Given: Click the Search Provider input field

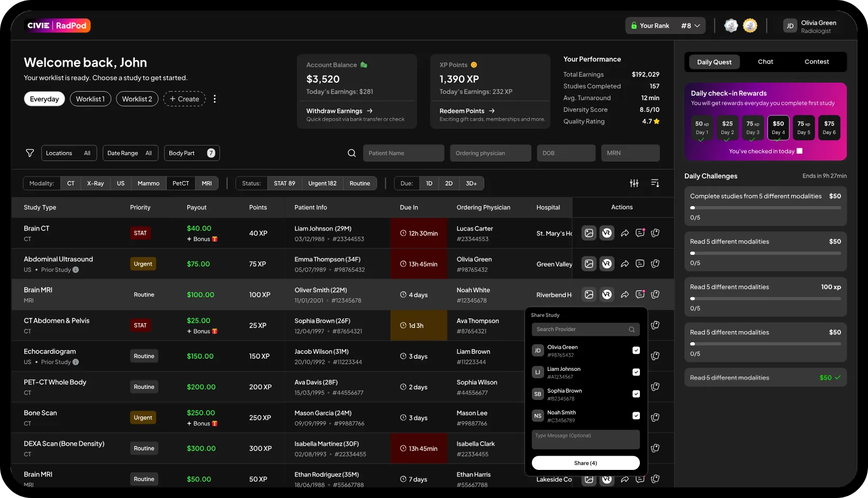Looking at the screenshot, I should point(581,330).
